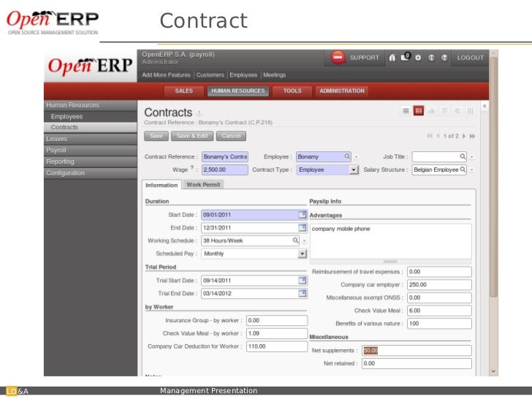Open Trial Start Date calendar picker

302,280
